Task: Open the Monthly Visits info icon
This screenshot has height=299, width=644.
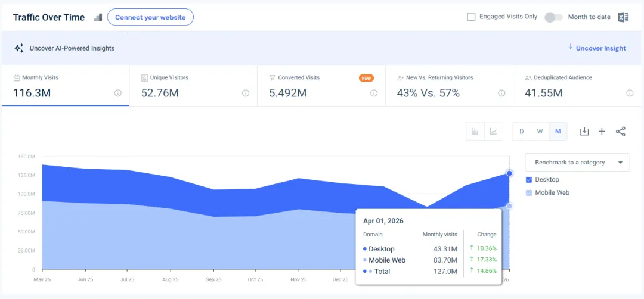Action: point(118,93)
